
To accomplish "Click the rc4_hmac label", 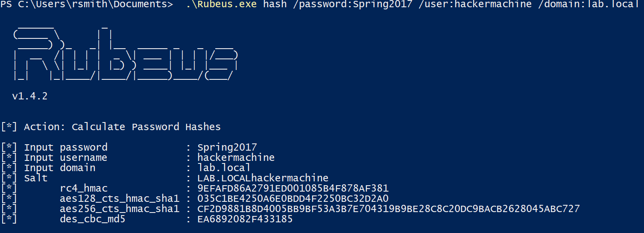I will [x=84, y=189].
